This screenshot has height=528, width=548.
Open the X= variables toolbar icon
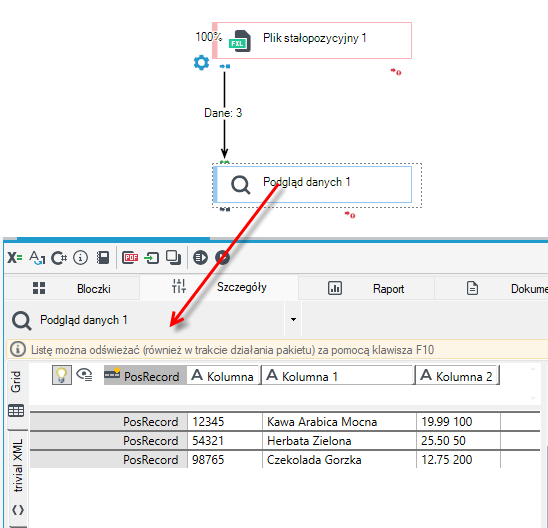pos(15,258)
